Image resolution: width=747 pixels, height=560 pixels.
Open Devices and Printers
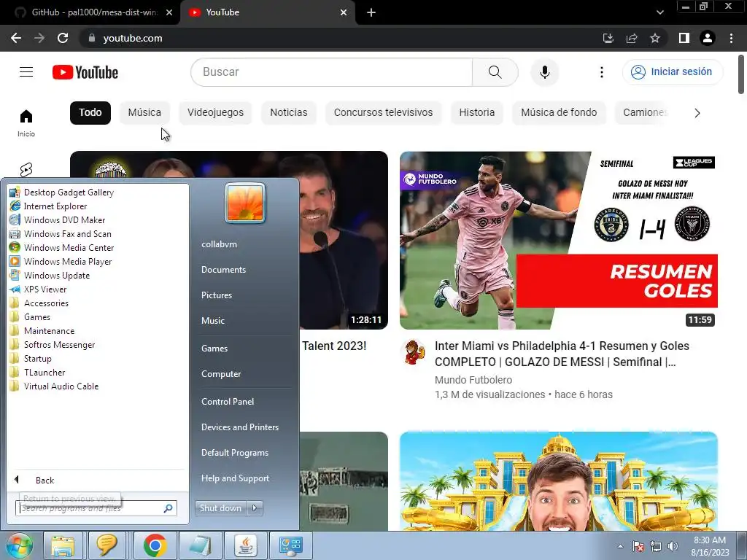(x=240, y=427)
